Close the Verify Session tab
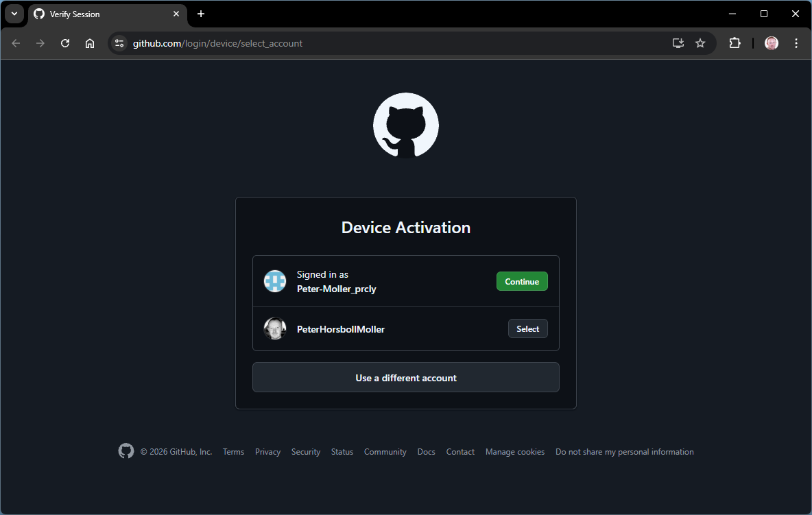 (176, 14)
